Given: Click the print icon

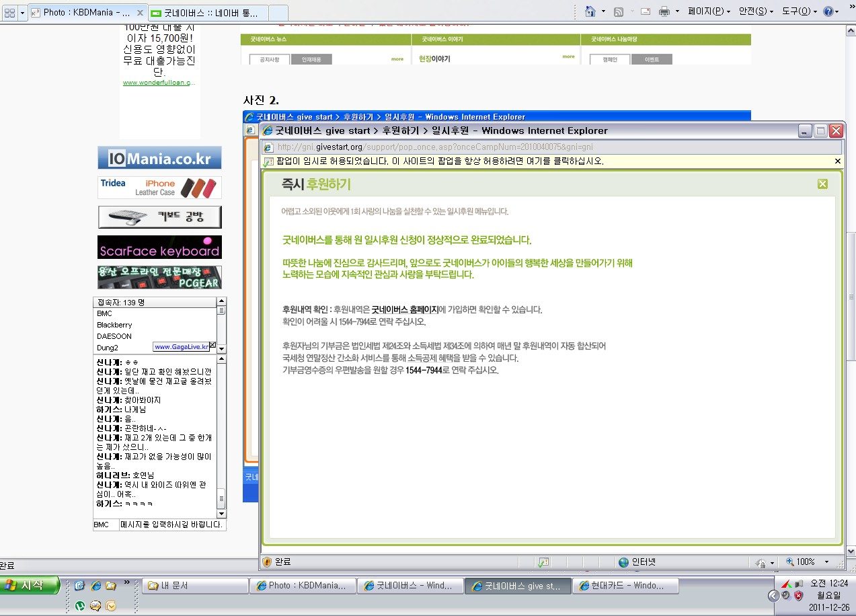Looking at the screenshot, I should tap(664, 11).
